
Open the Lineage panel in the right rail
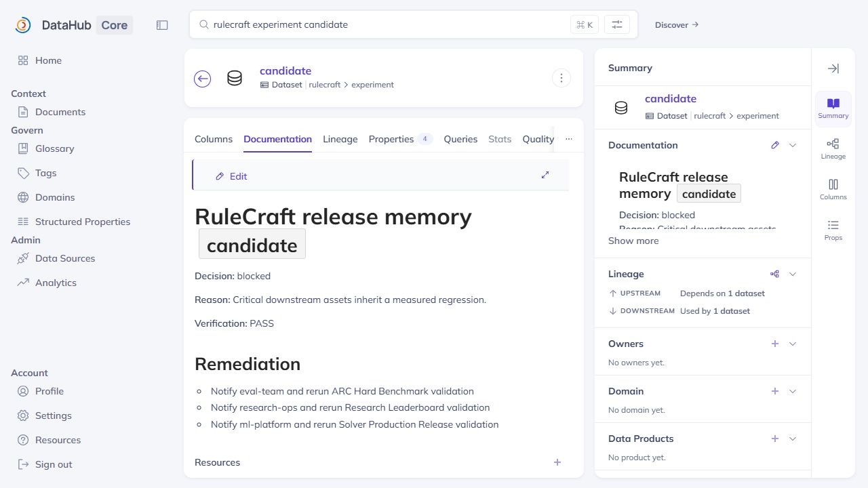pos(833,149)
